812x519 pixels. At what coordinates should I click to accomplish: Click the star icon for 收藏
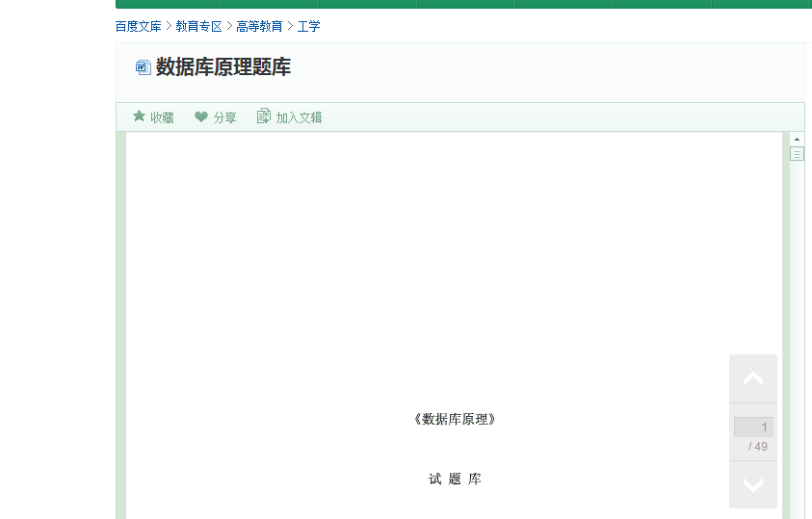pos(139,116)
